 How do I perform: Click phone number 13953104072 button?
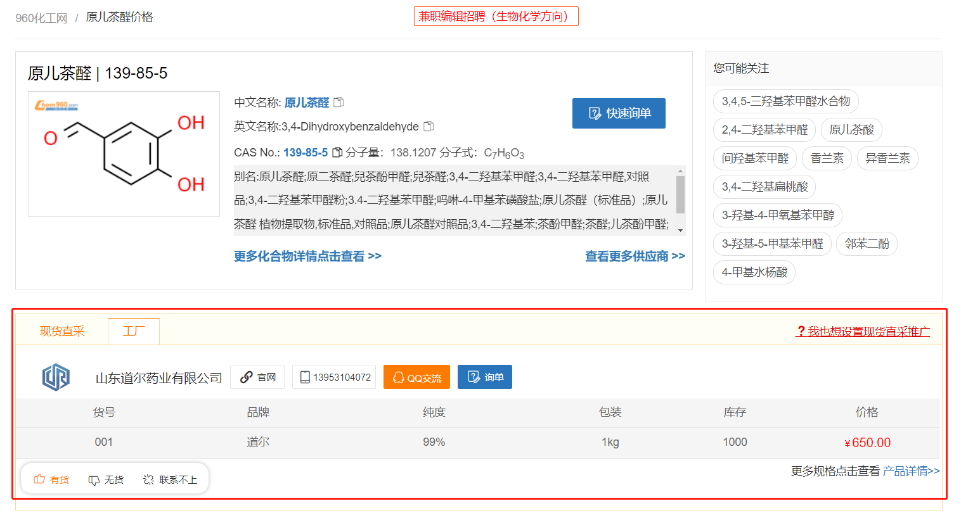(x=335, y=377)
